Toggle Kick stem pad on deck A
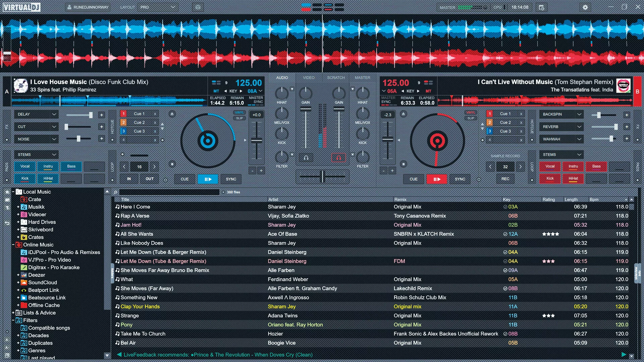644x362 pixels. click(25, 179)
